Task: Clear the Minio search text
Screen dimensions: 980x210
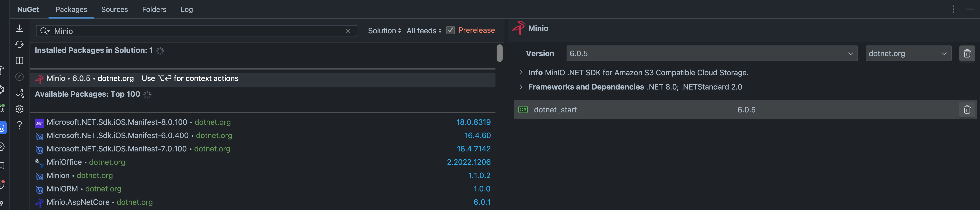Action: coord(348,31)
